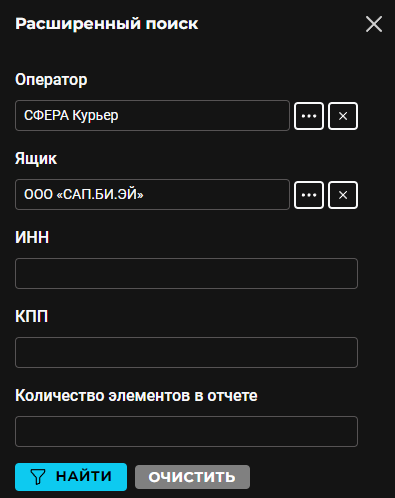Click the Количество элементов в отчете label
Image resolution: width=395 pixels, height=498 pixels.
(136, 396)
